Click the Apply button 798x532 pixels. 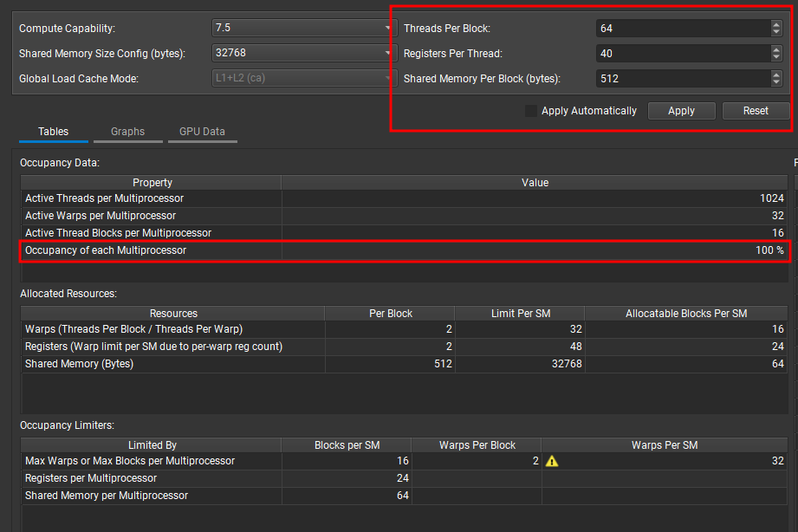[681, 111]
